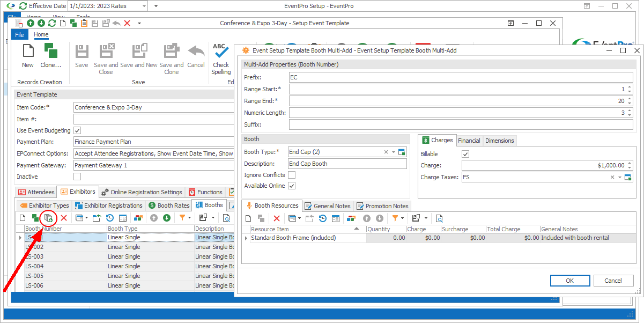Image resolution: width=644 pixels, height=323 pixels.
Task: Click the Check Spelling ribbon button
Action: [x=220, y=59]
